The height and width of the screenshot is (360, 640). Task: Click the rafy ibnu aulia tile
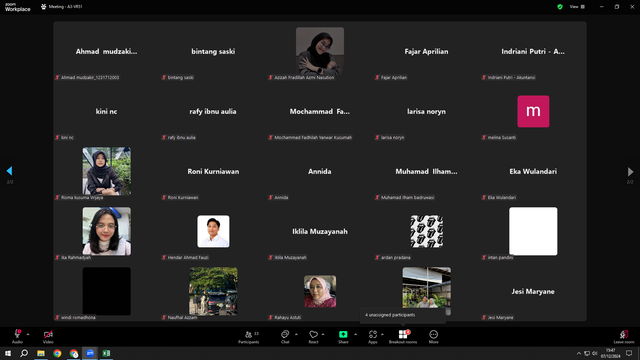[x=213, y=111]
